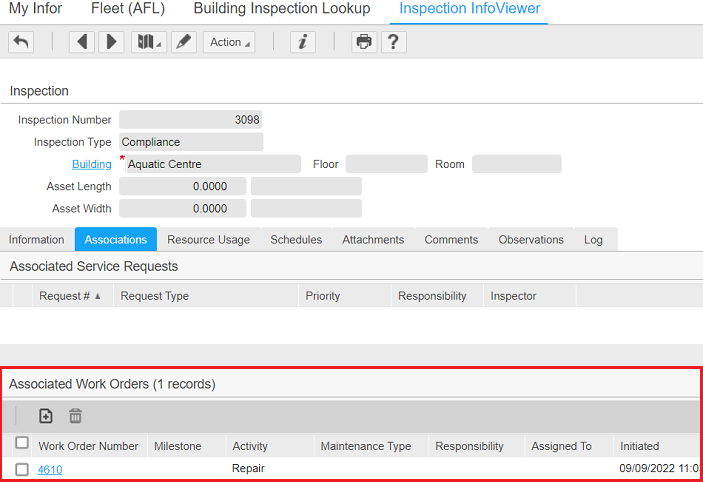Click the Floor input field
Screen dimensions: 703x482
386,164
